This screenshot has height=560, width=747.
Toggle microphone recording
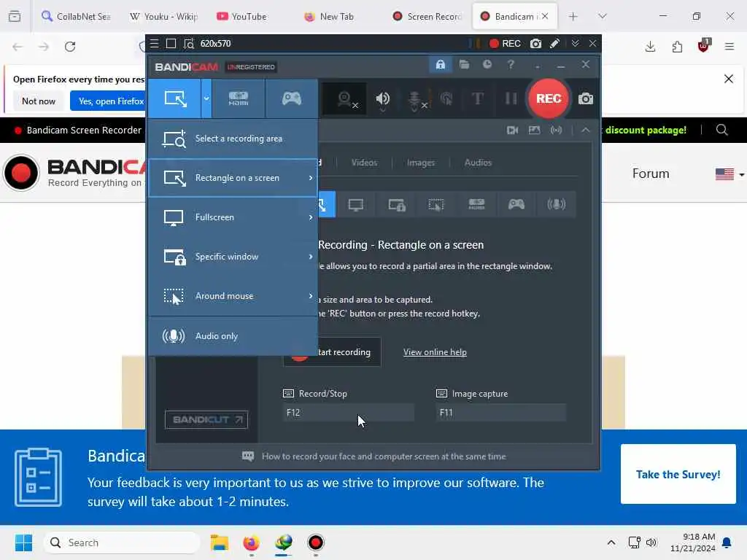(415, 99)
